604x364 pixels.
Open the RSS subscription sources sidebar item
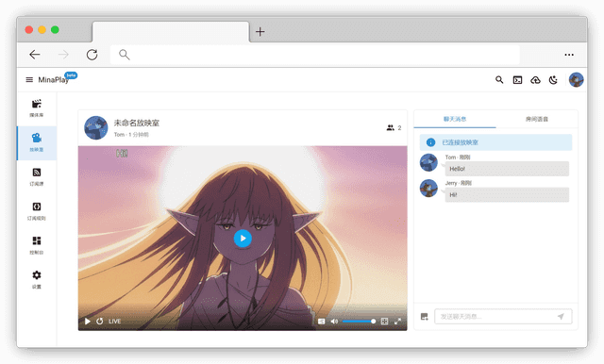click(37, 177)
